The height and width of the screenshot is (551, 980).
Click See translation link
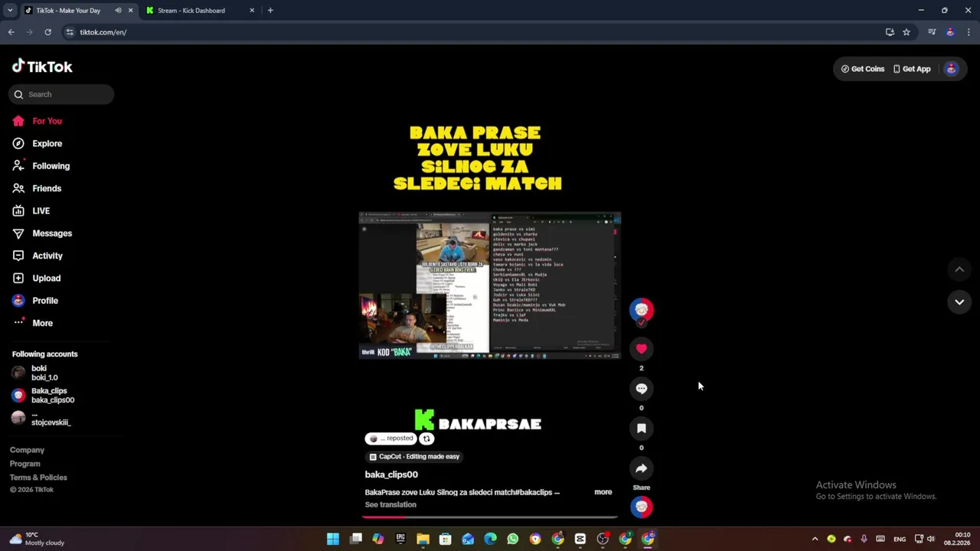390,505
